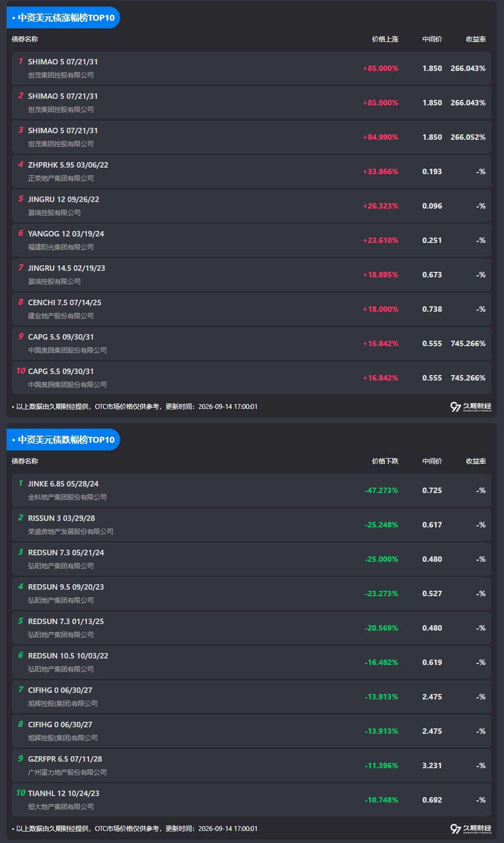Open the RISSUN 3 03/29/28 bond row
The width and height of the screenshot is (504, 843).
[x=252, y=525]
